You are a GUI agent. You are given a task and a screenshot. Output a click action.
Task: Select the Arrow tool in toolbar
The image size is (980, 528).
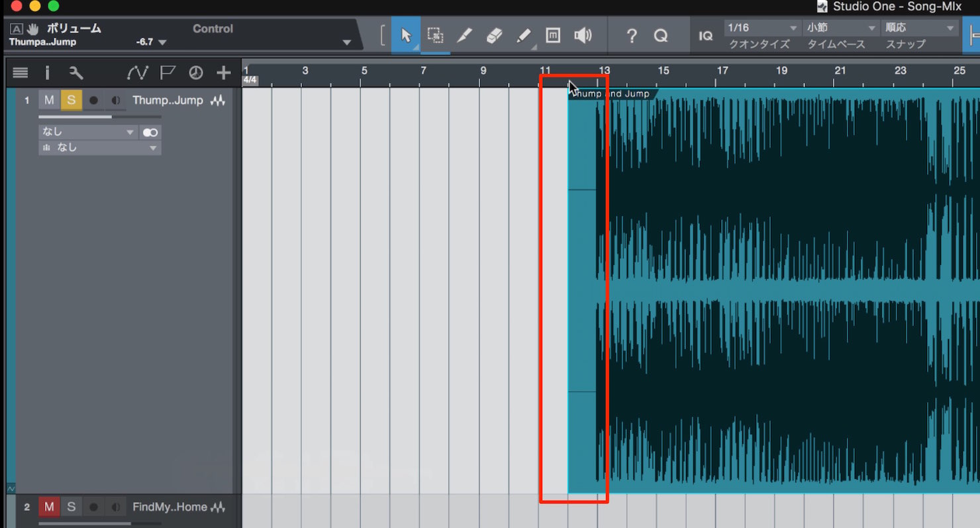coord(406,35)
